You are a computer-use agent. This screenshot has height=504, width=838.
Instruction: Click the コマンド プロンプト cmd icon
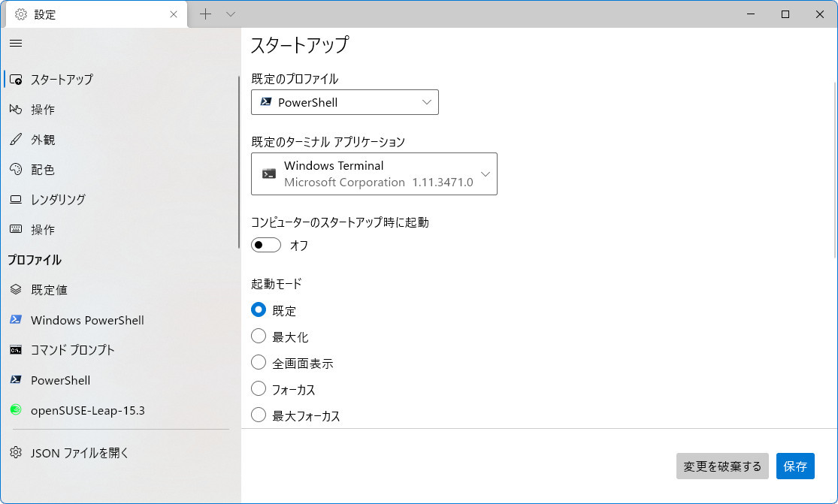click(x=16, y=350)
